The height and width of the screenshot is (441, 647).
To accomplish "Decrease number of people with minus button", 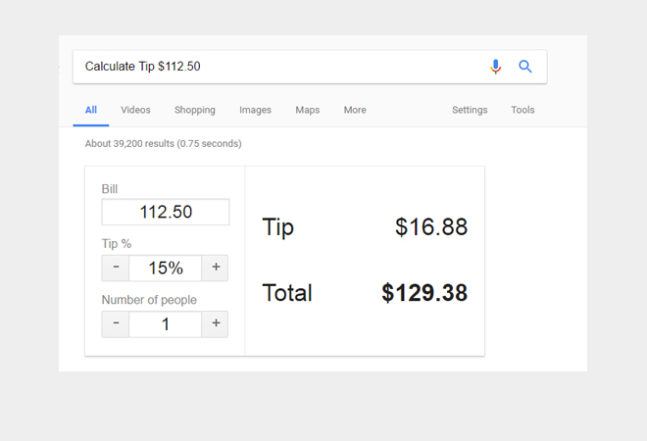I will tap(116, 324).
